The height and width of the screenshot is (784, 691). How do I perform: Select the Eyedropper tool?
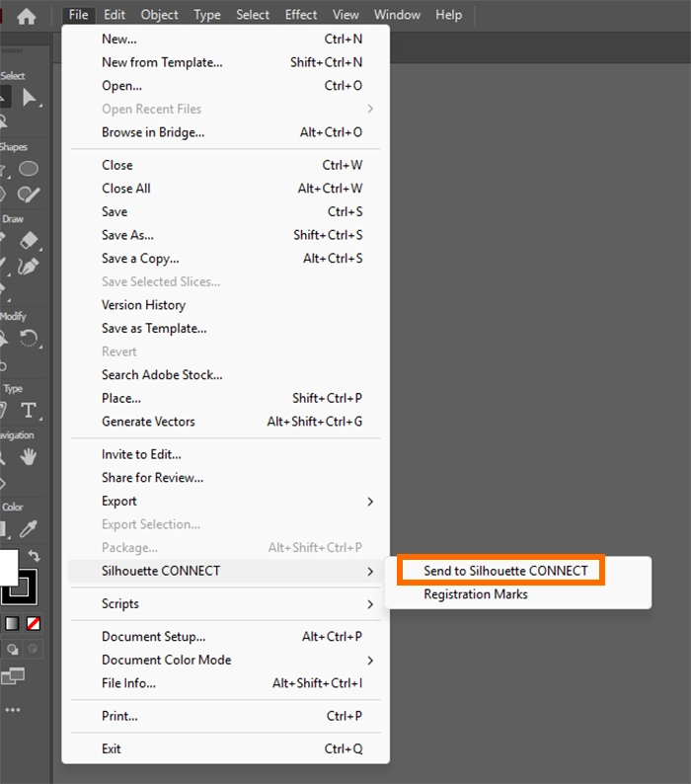30,528
